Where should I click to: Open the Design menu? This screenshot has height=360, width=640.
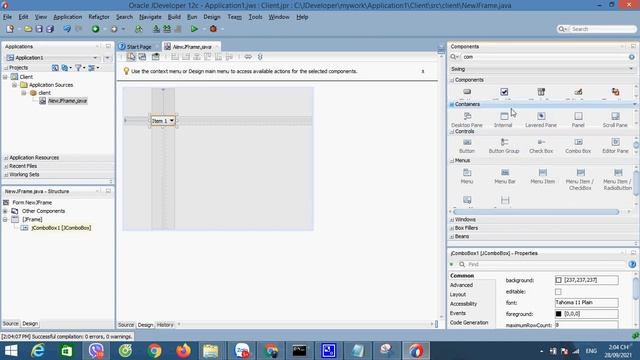(x=212, y=17)
